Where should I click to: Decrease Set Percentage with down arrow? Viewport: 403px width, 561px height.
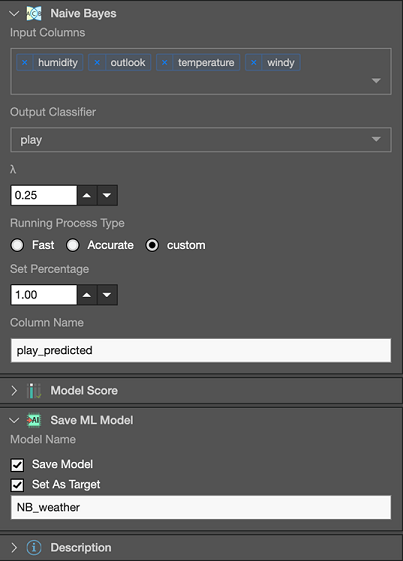107,295
